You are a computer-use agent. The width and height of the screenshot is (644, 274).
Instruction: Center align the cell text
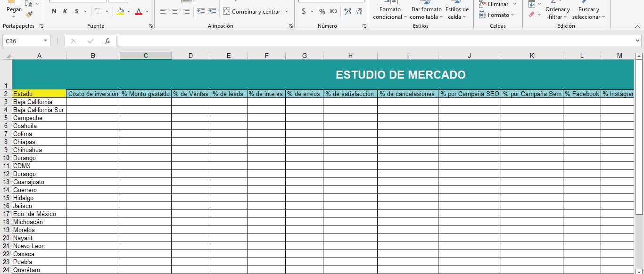point(175,11)
